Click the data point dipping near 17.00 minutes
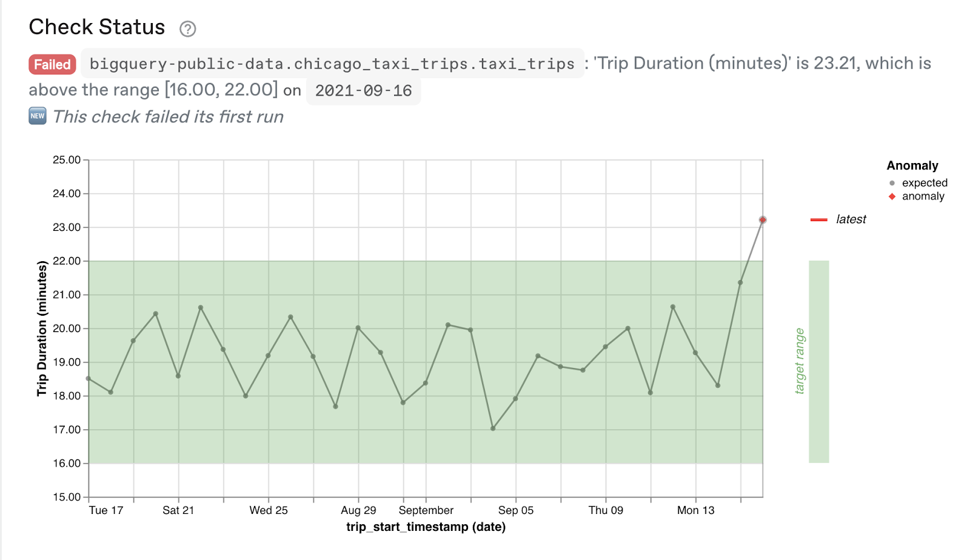 [492, 427]
